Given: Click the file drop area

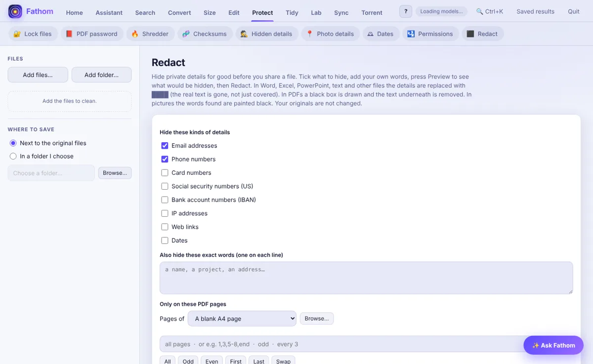Looking at the screenshot, I should click(70, 101).
